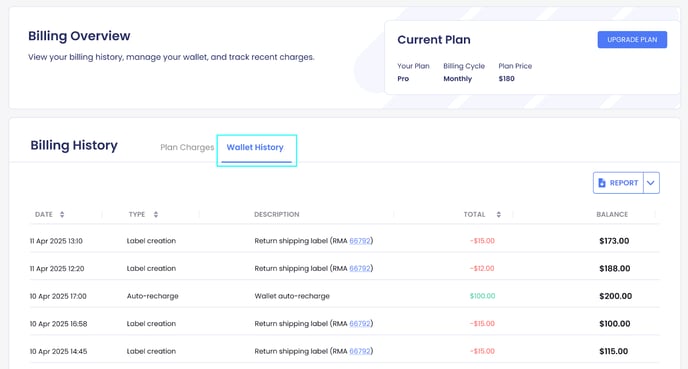Open RMA link in 11 Apr 12:20 row
Screen dimensions: 688x369
pyautogui.click(x=360, y=269)
